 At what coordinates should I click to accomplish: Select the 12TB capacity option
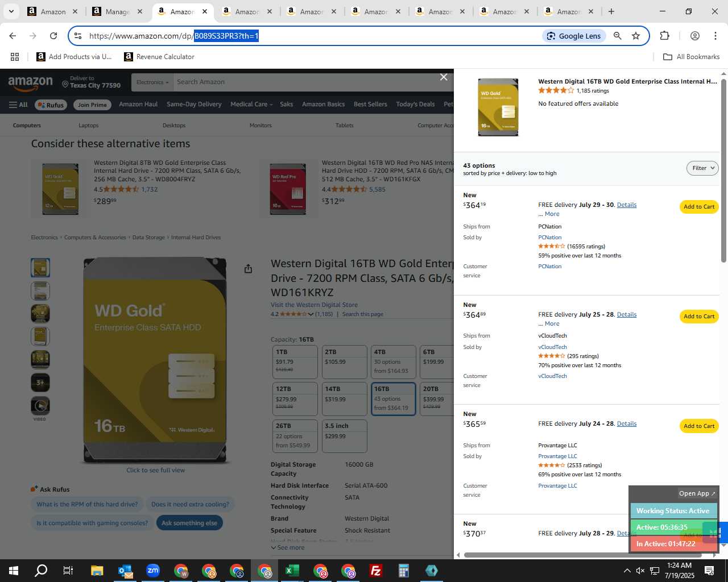[x=295, y=399]
